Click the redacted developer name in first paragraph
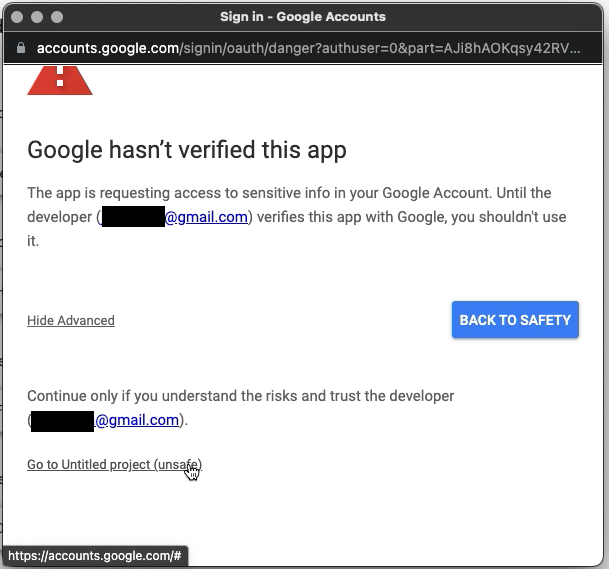Image resolution: width=609 pixels, height=569 pixels. pos(133,217)
